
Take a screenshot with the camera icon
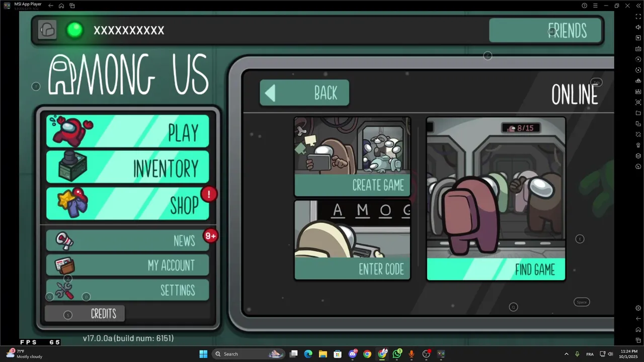coord(638,102)
